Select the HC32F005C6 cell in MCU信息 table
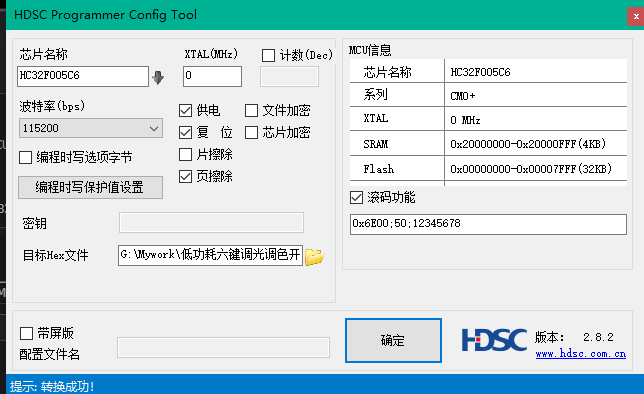The image size is (644, 394). coord(536,71)
